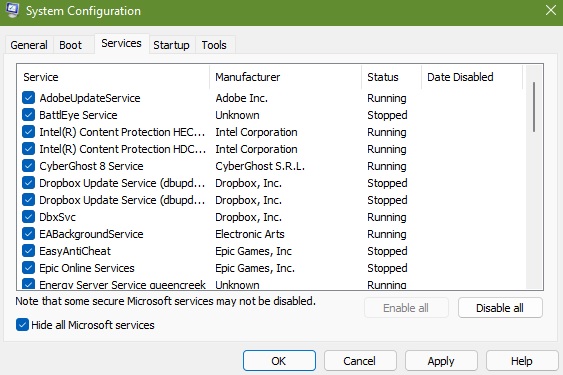Switch to the General tab
The image size is (563, 375).
click(29, 45)
